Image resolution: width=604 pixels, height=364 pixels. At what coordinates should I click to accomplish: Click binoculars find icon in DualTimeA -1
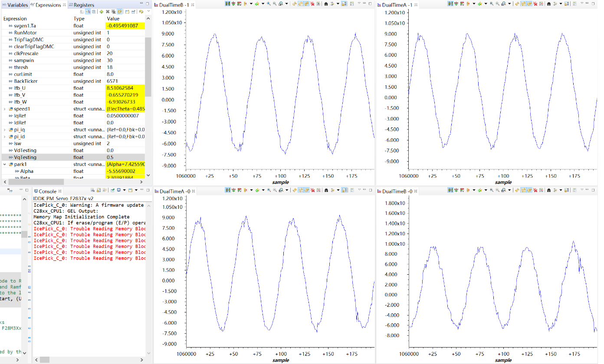pyautogui.click(x=549, y=4)
